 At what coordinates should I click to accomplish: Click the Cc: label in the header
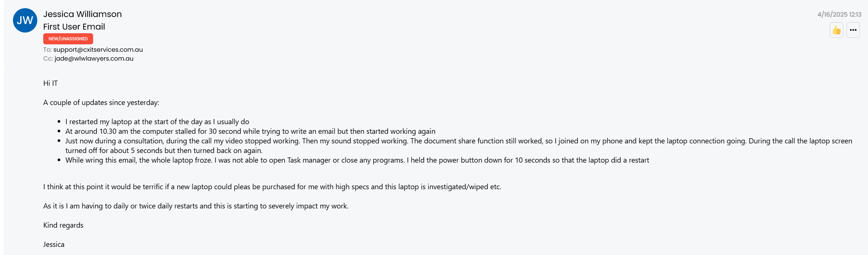(48, 58)
